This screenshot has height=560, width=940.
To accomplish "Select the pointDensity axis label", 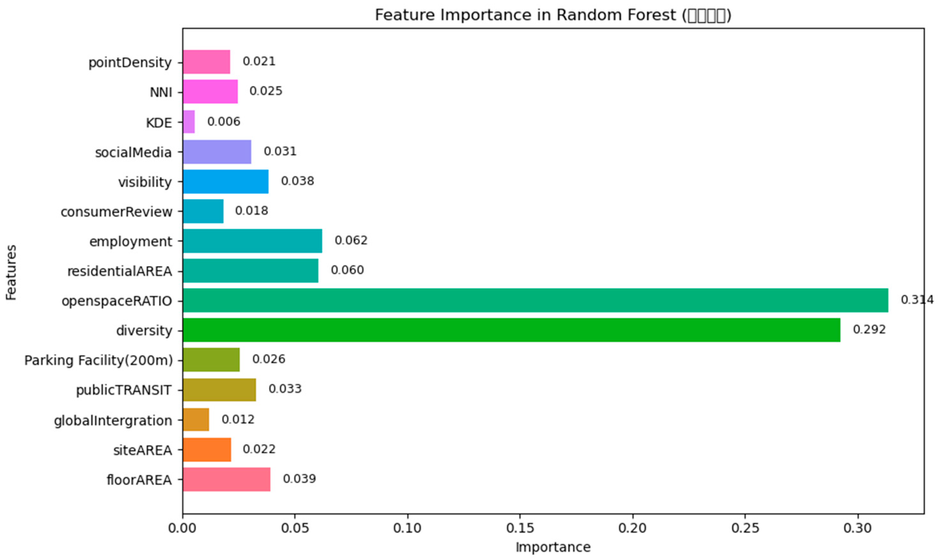I will 130,62.
